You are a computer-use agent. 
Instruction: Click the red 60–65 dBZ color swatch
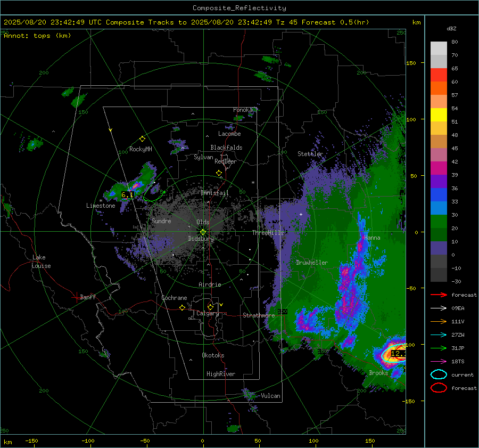(x=439, y=75)
